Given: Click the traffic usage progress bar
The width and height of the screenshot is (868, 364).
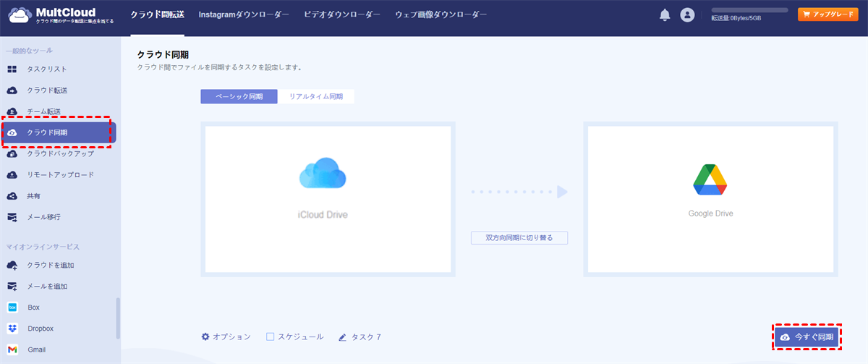Looking at the screenshot, I should [x=749, y=10].
